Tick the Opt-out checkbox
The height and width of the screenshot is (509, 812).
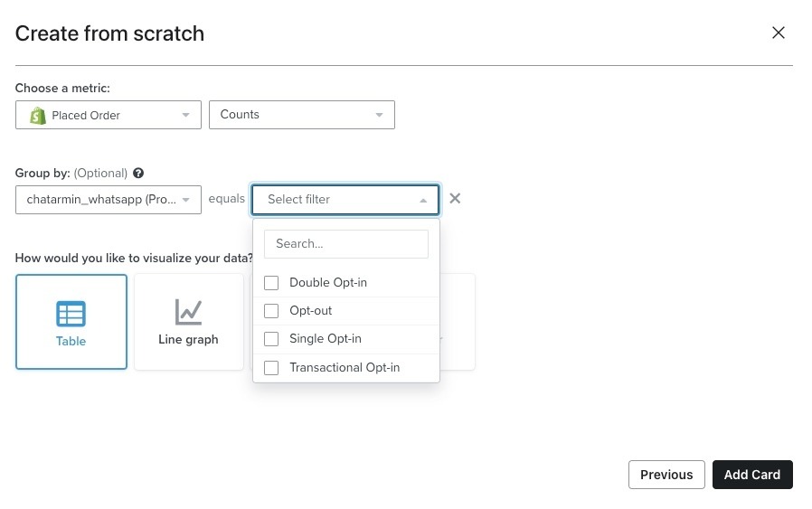271,311
